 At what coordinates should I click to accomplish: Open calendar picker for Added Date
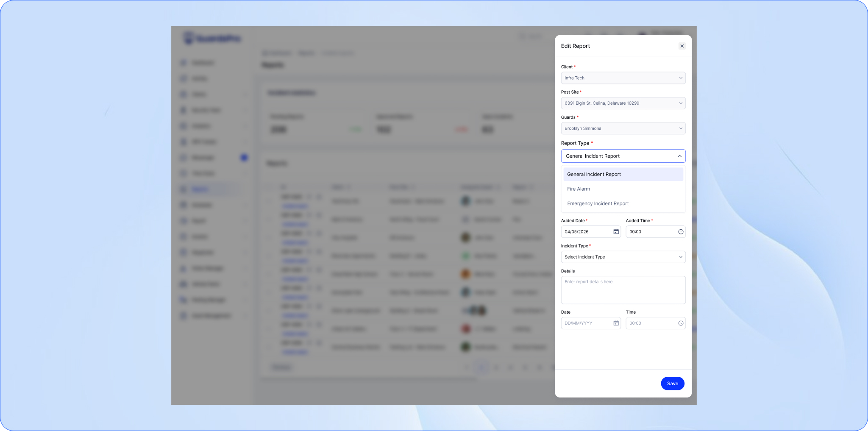[x=616, y=232]
